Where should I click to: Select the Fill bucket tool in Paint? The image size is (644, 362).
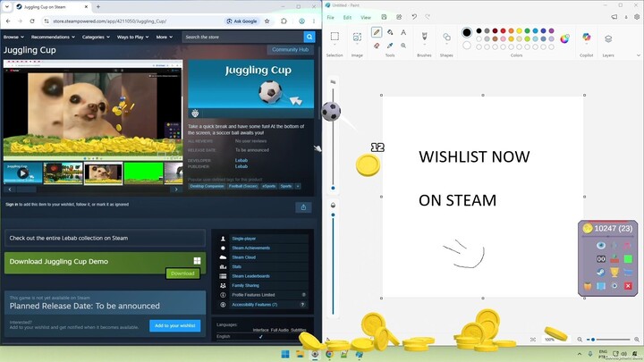coord(390,32)
